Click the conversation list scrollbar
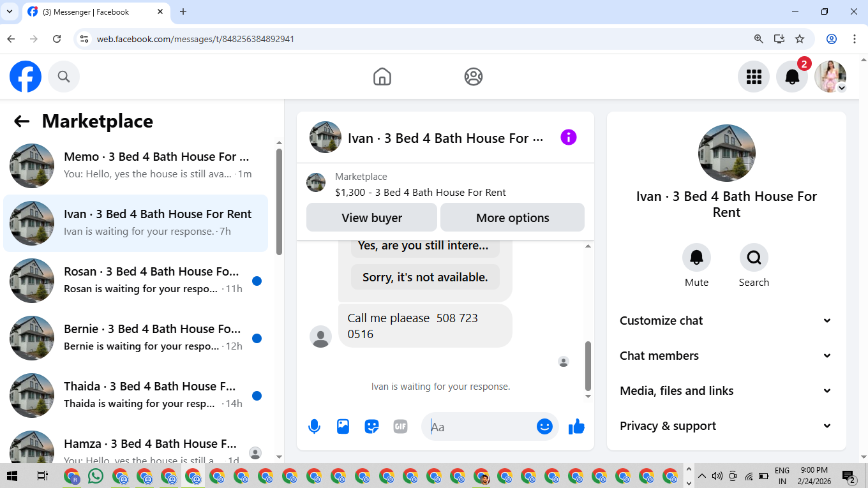Viewport: 868px width, 488px height. (279, 201)
